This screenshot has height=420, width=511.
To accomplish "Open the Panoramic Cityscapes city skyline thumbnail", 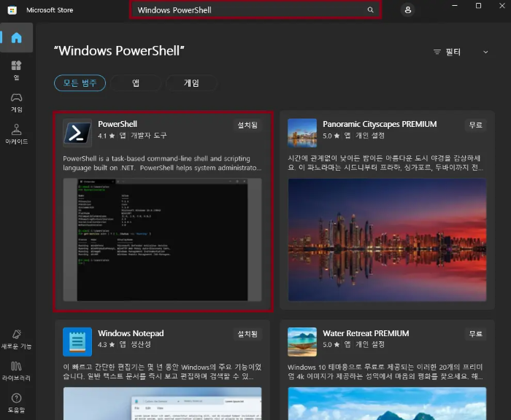I will point(387,239).
